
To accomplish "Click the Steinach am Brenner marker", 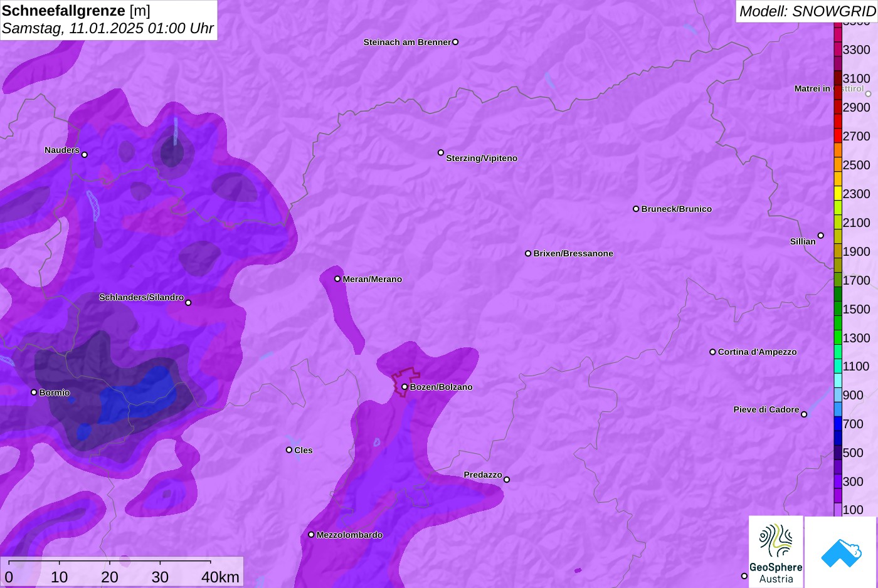I will (x=455, y=42).
